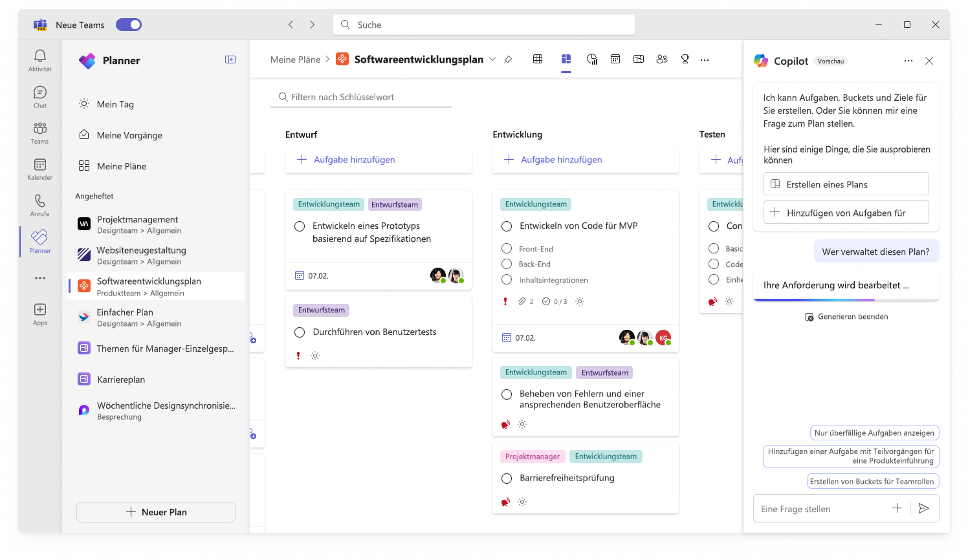
Task: Click Meine Pläne breadcrumb
Action: (x=295, y=59)
